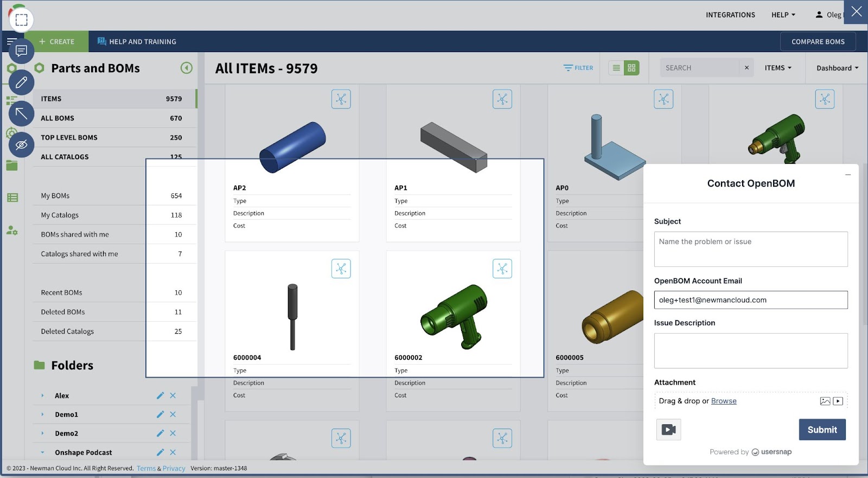Clear the search box with the X
The height and width of the screenshot is (478, 868).
point(746,68)
